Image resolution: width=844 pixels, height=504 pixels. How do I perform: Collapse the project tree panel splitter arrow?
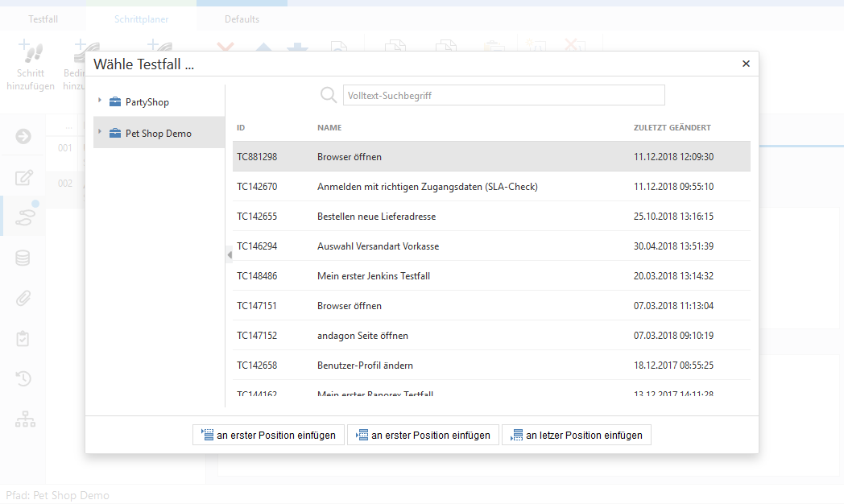click(x=229, y=255)
